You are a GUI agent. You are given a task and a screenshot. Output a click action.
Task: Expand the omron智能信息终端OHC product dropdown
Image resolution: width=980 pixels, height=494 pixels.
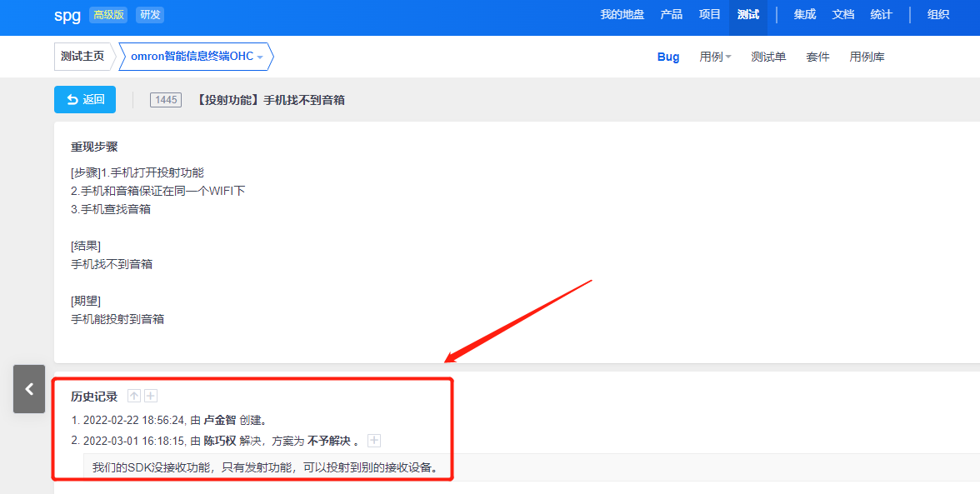tap(197, 56)
